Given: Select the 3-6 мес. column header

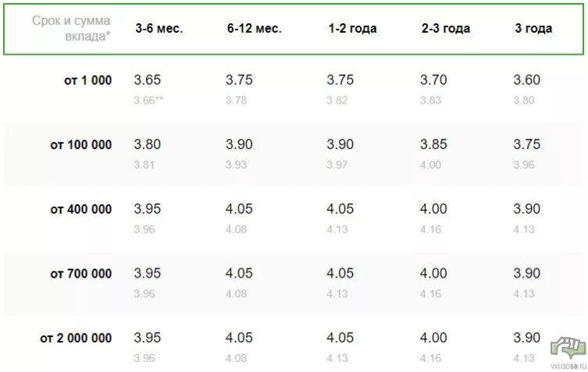Looking at the screenshot, I should (159, 29).
